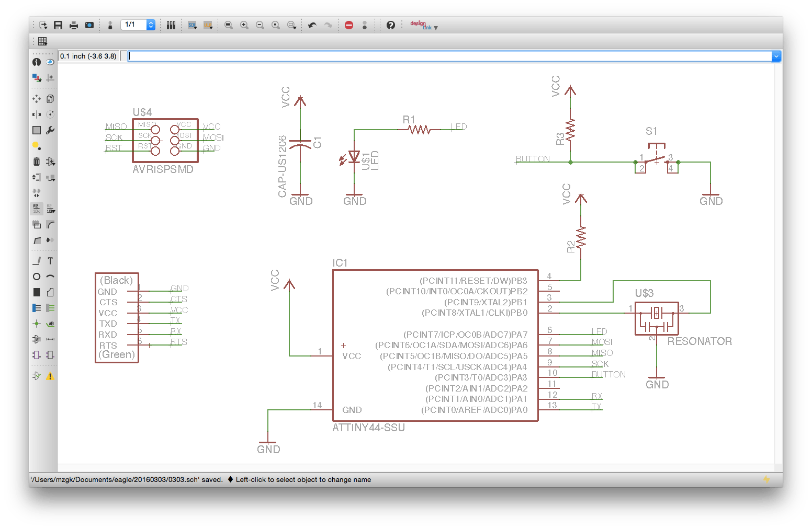Open the Errors warning tool
The height and width of the screenshot is (529, 812).
point(50,376)
